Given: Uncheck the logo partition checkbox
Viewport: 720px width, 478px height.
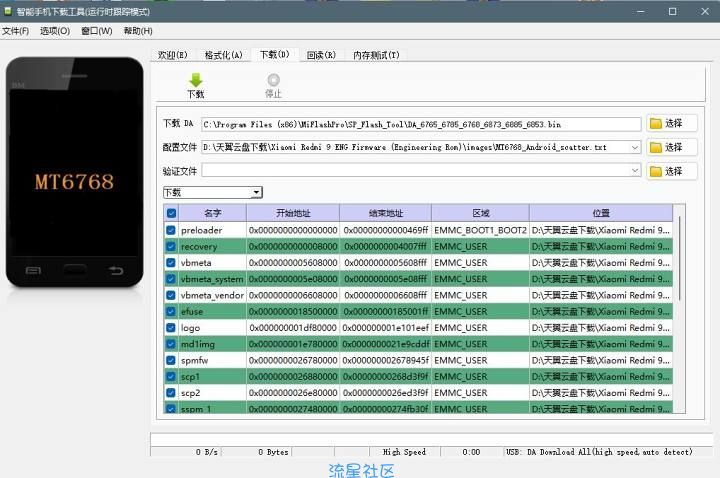Looking at the screenshot, I should click(x=171, y=328).
